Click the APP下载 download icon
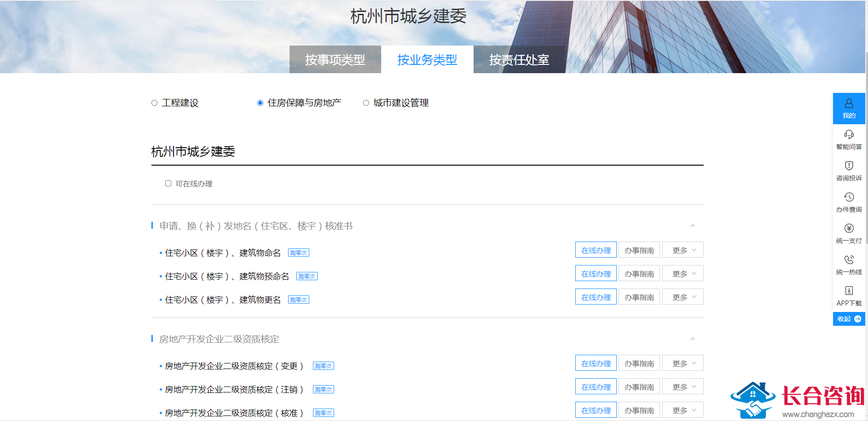The width and height of the screenshot is (868, 421). pos(849,291)
